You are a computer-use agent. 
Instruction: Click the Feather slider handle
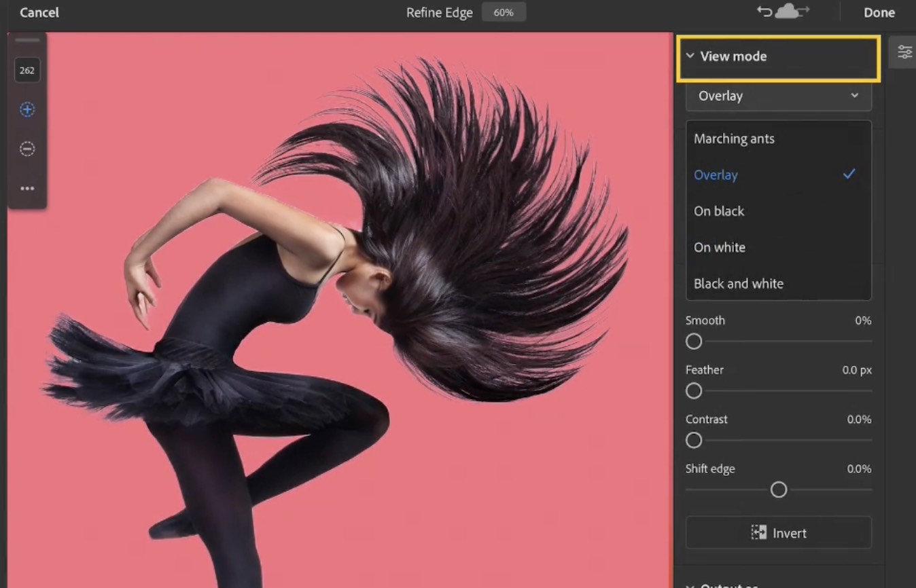694,390
